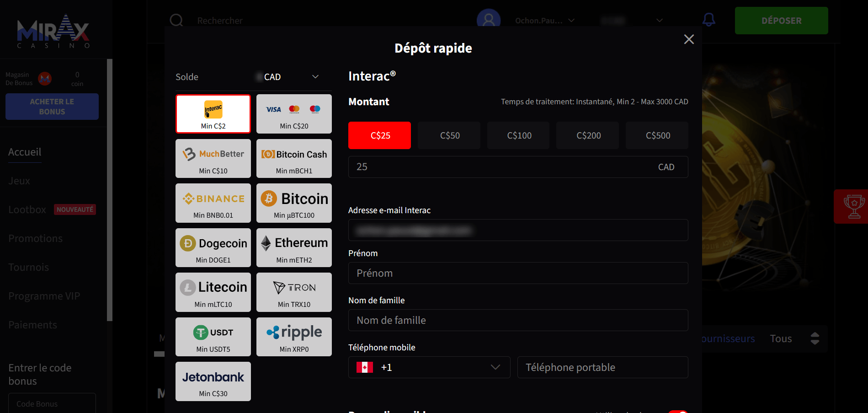868x413 pixels.
Task: Pick the C$500 amount preset
Action: pos(657,135)
